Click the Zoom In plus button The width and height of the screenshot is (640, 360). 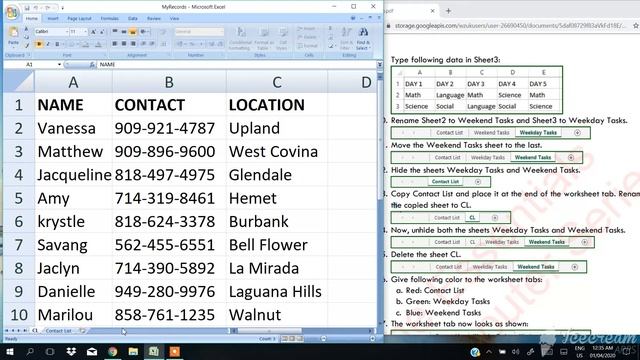[372, 339]
